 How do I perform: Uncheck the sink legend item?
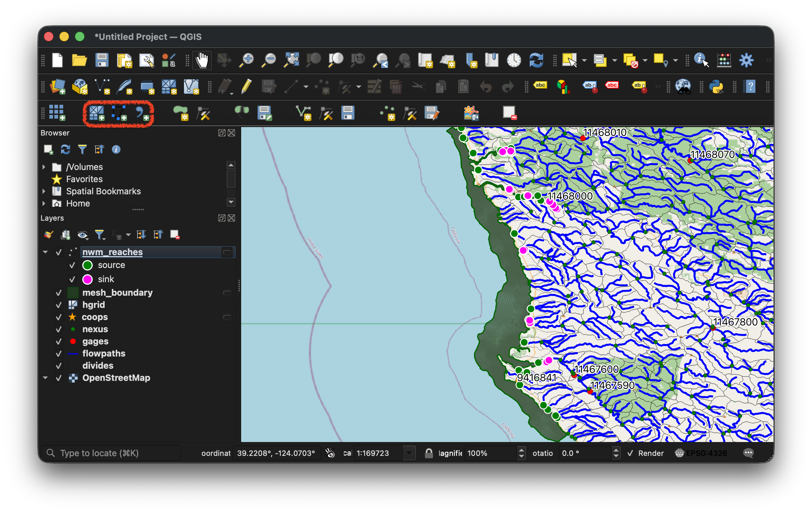coord(72,279)
